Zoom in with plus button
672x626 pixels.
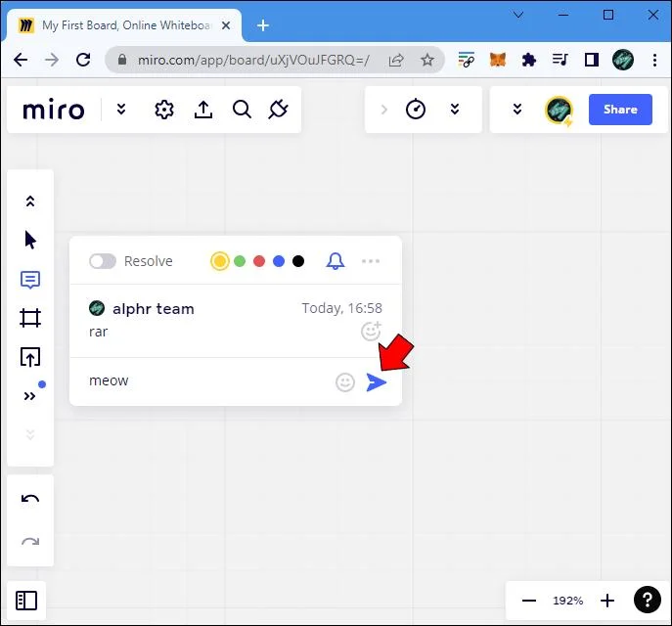(607, 601)
